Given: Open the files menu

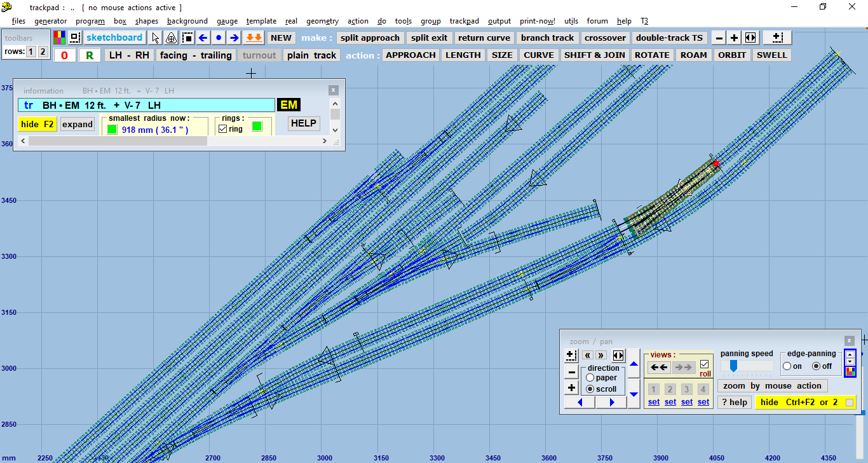Looking at the screenshot, I should (x=18, y=21).
